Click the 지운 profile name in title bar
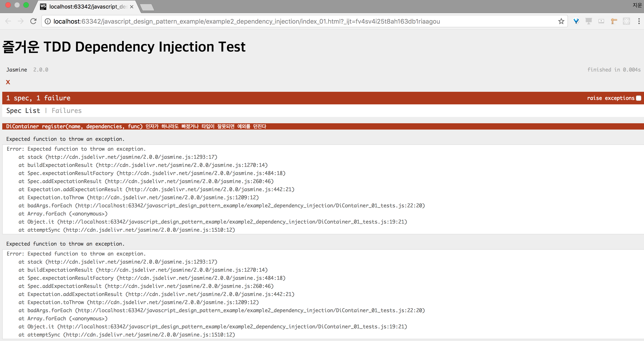Image resolution: width=644 pixels, height=341 pixels. click(x=637, y=5)
